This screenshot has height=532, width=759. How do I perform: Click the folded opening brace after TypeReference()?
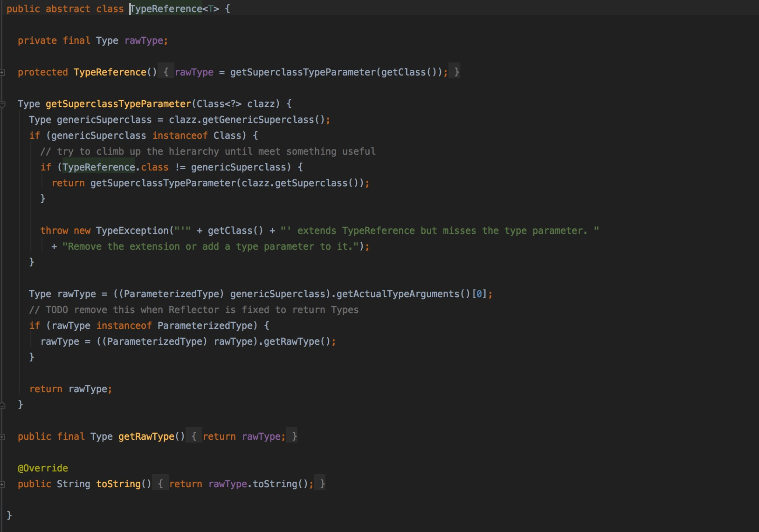coord(166,72)
